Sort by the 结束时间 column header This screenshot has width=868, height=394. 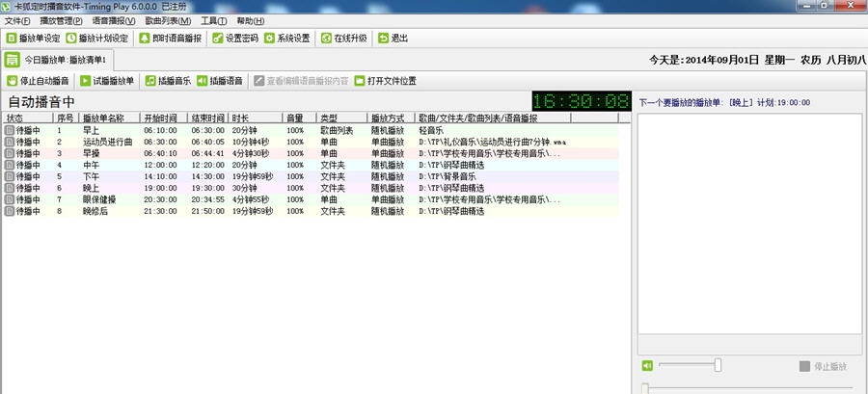207,118
